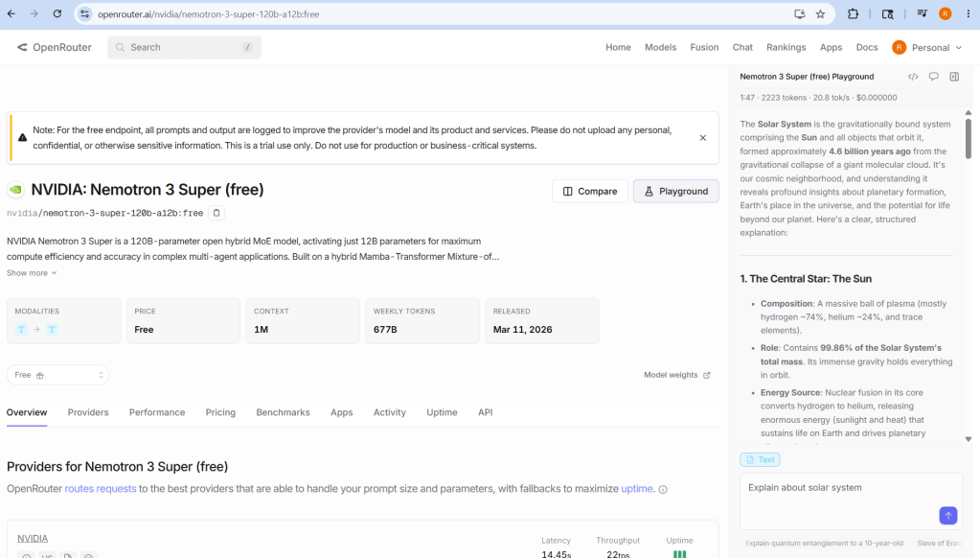This screenshot has width=980, height=558.
Task: Open the Free variant selector dropdown
Action: click(x=58, y=375)
